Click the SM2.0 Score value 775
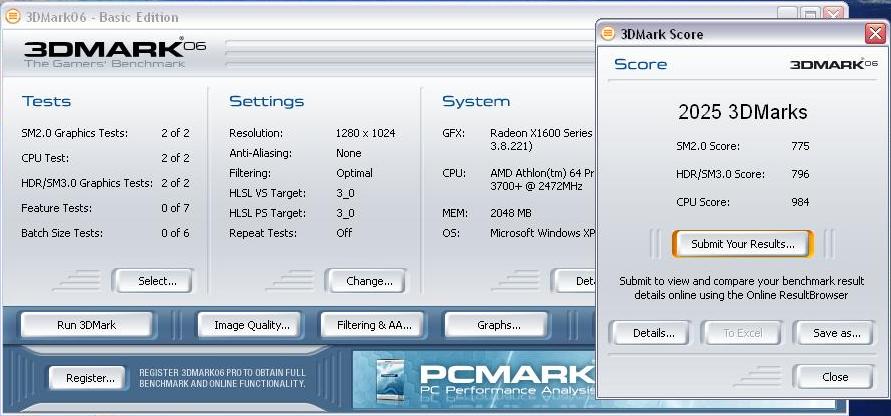 [800, 146]
